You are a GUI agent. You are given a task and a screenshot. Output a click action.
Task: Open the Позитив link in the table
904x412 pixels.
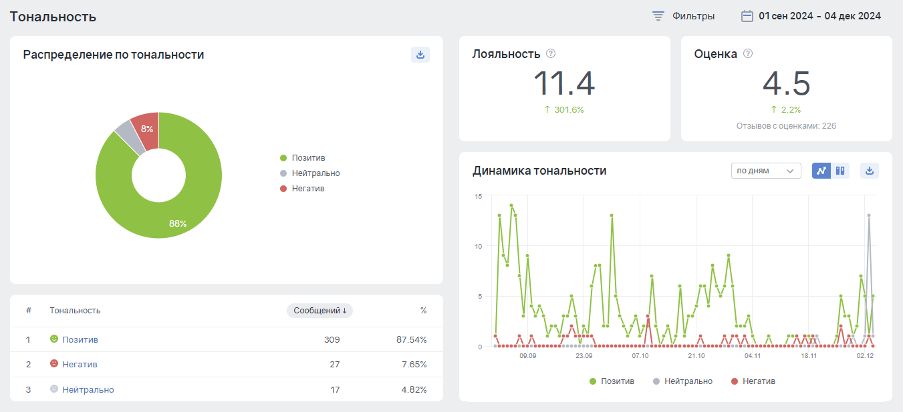[x=80, y=340]
